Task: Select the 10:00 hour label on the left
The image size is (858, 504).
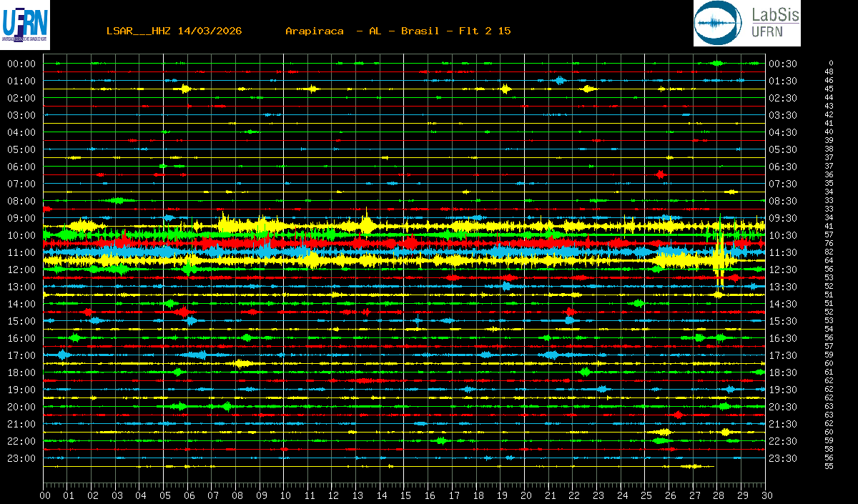Action: pos(21,235)
